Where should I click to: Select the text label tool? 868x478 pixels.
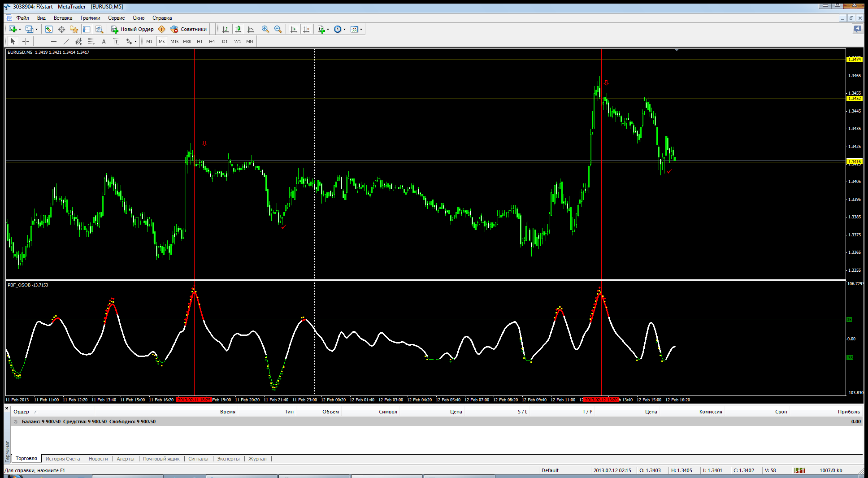pos(117,41)
